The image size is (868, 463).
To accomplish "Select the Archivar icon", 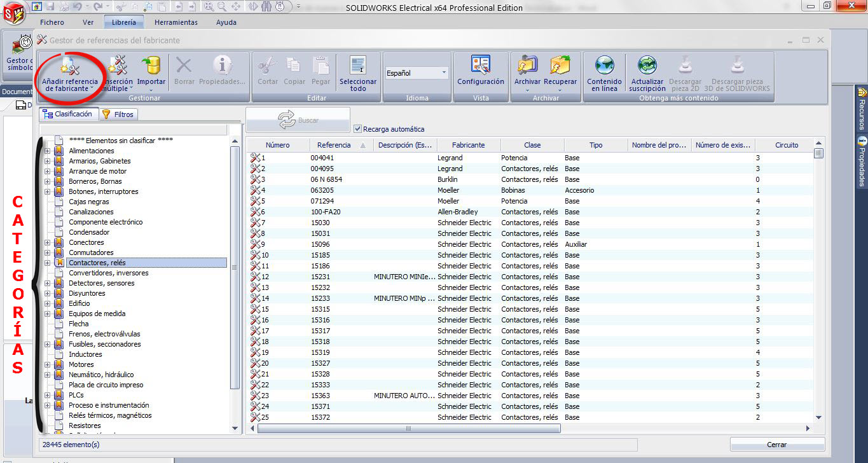I will (527, 66).
